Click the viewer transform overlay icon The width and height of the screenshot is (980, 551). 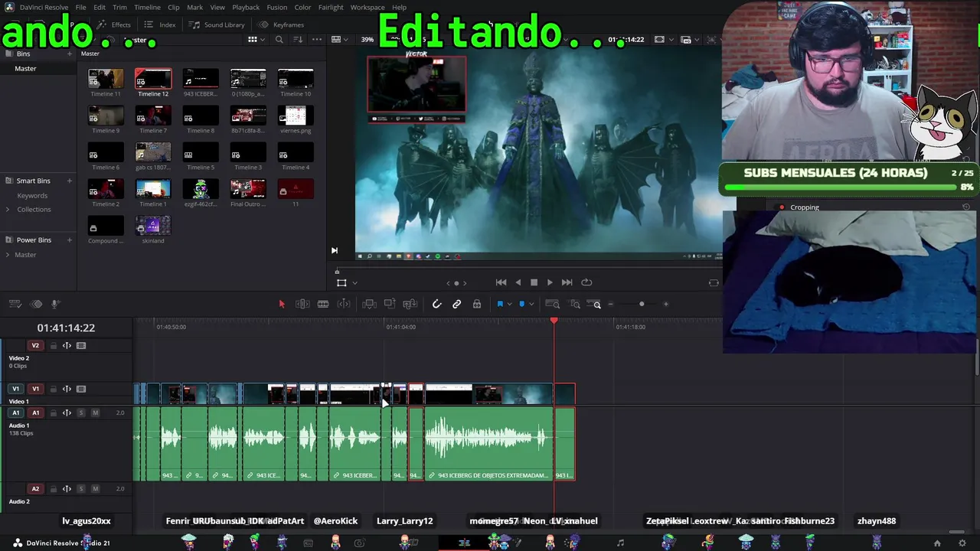tap(341, 282)
